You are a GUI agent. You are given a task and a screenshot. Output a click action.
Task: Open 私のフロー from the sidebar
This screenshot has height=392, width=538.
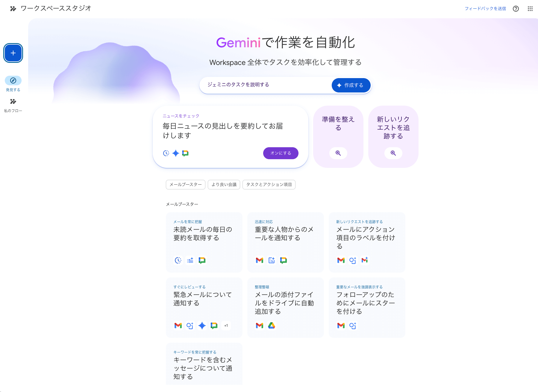coord(13,102)
